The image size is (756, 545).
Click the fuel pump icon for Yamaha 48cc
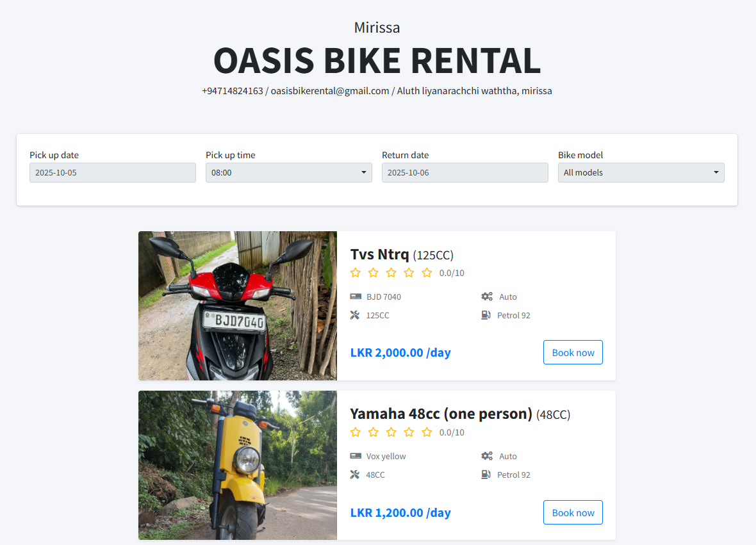tap(486, 475)
